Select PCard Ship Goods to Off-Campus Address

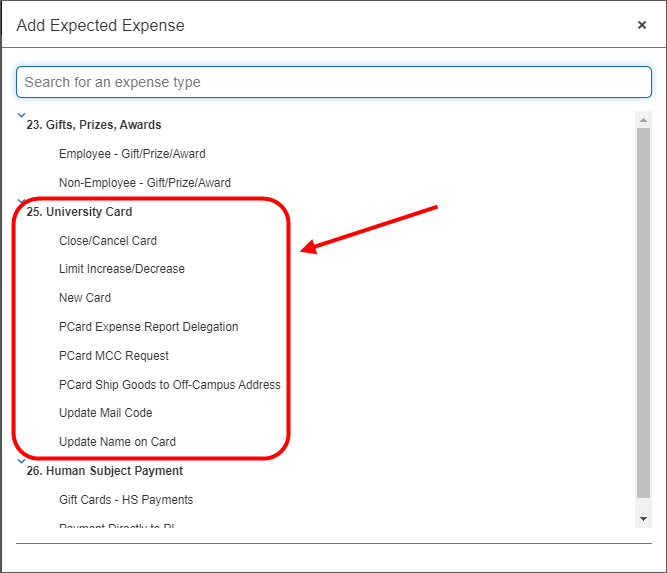tap(169, 385)
